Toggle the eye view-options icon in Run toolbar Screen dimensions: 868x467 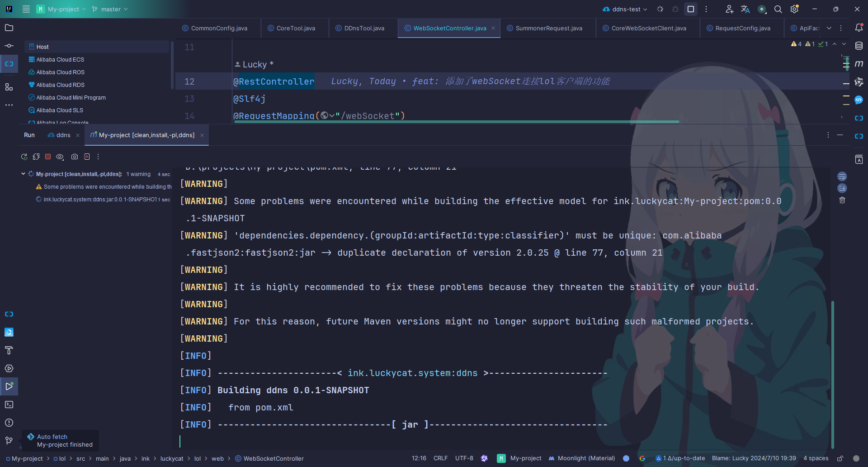click(x=60, y=157)
